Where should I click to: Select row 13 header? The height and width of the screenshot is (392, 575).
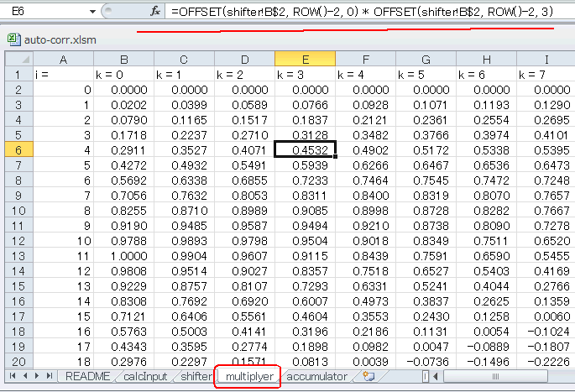click(19, 256)
